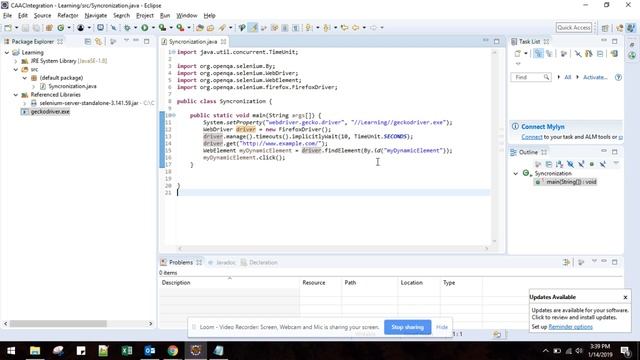Screen dimensions: 640x360
Task: Open the Source menu
Action: (42, 16)
